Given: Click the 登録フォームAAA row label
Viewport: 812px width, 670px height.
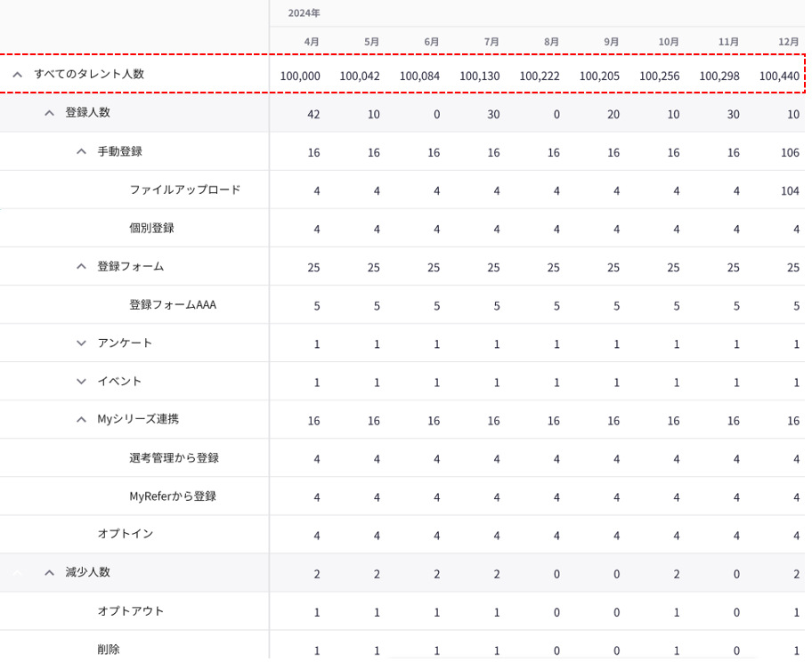Looking at the screenshot, I should [x=172, y=304].
